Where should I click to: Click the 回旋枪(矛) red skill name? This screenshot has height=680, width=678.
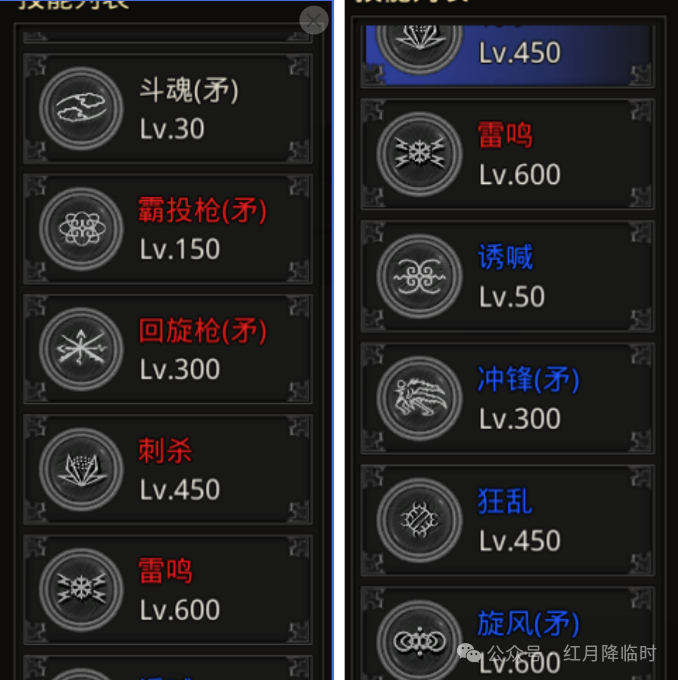(203, 331)
